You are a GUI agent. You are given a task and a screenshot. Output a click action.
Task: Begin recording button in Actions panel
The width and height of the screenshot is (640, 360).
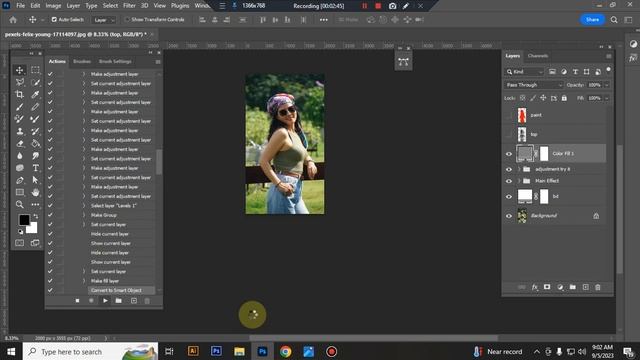click(x=91, y=301)
